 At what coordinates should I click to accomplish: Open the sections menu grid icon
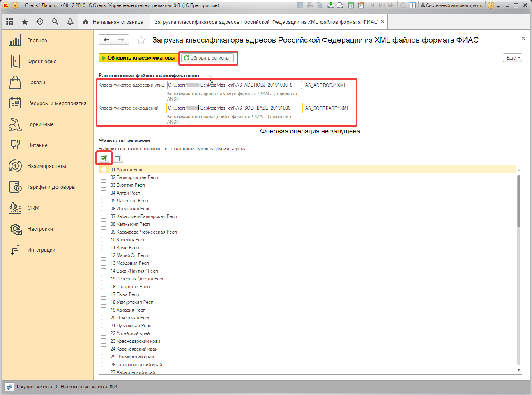(10, 22)
